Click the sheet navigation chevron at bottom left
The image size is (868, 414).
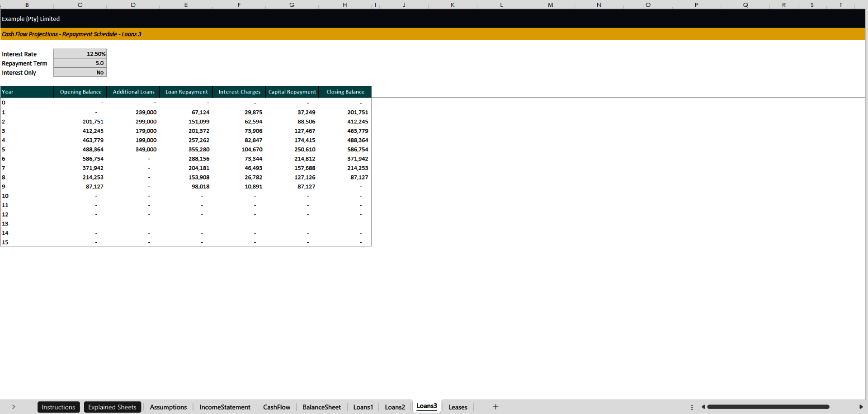[14, 407]
